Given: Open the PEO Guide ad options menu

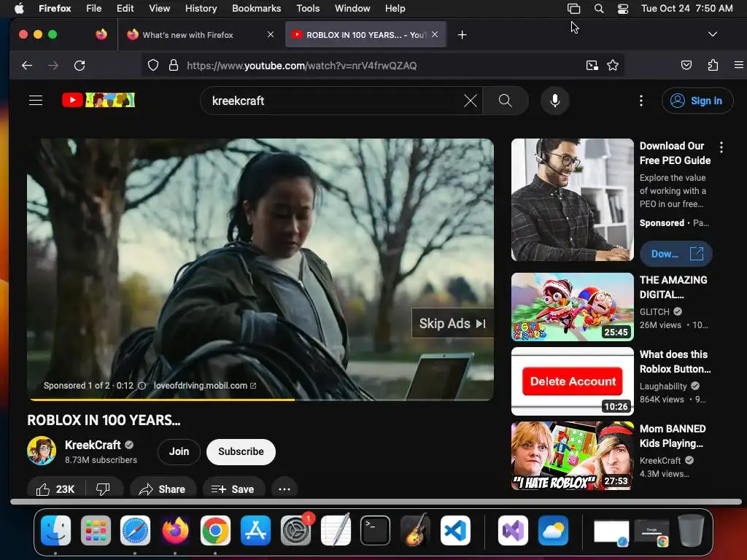Looking at the screenshot, I should tap(721, 147).
